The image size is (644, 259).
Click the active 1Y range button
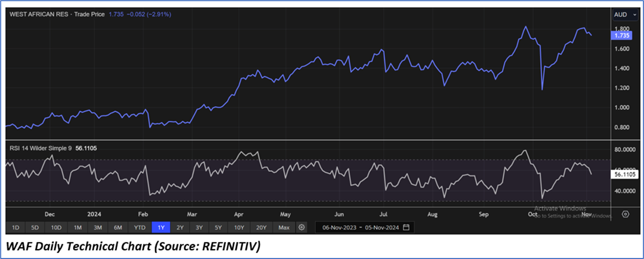pos(161,227)
